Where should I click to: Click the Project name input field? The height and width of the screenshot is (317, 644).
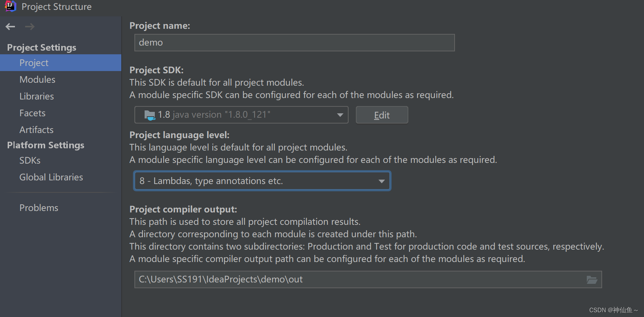click(294, 43)
